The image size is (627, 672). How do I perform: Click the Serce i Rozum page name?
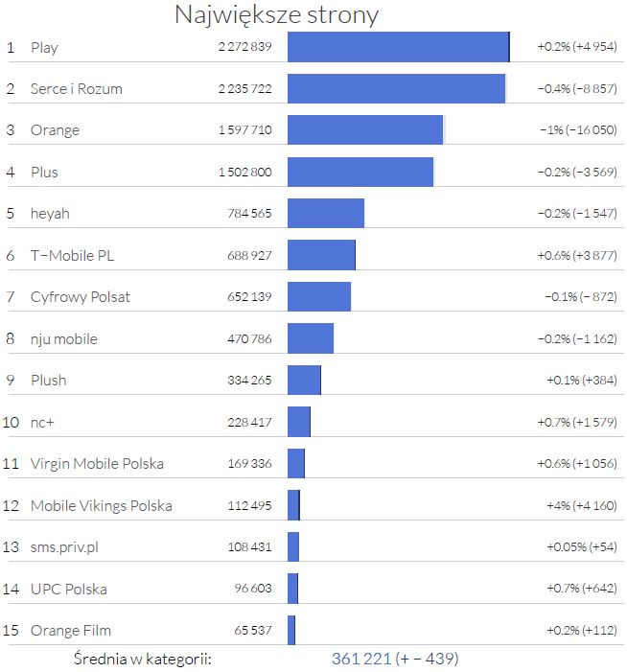[76, 89]
